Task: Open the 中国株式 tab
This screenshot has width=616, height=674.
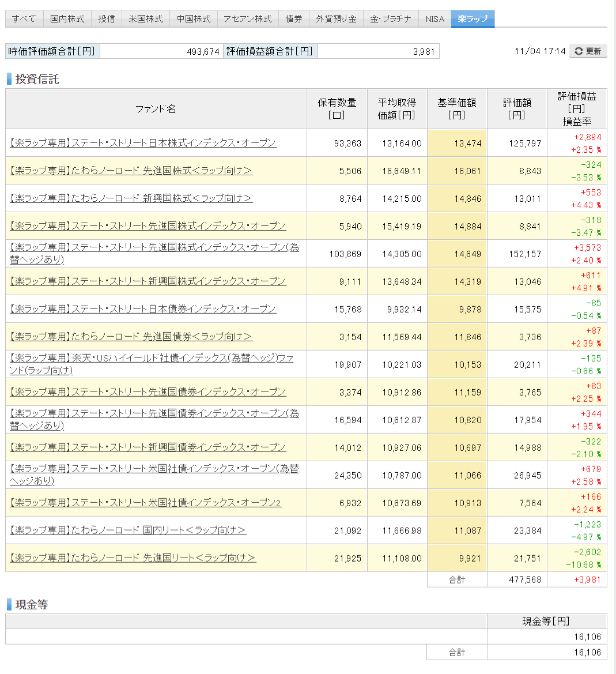Action: tap(194, 19)
